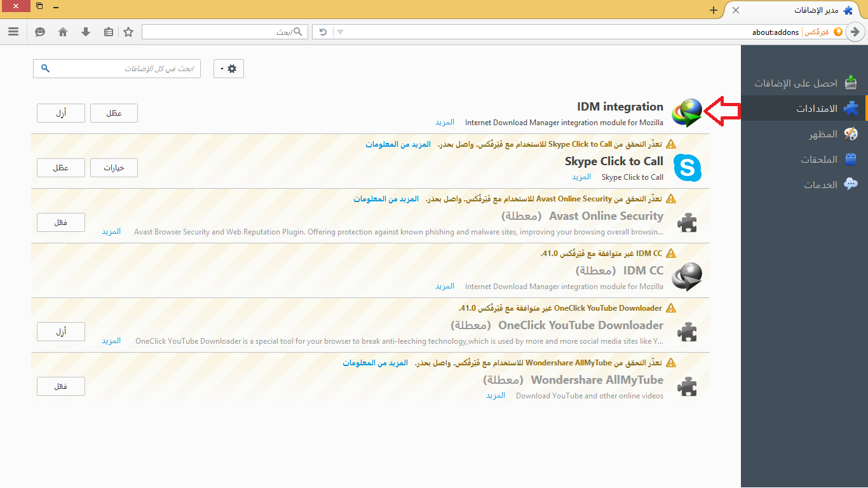Image resolution: width=868 pixels, height=488 pixels.
Task: Open the downloads arrow icon
Action: (86, 32)
